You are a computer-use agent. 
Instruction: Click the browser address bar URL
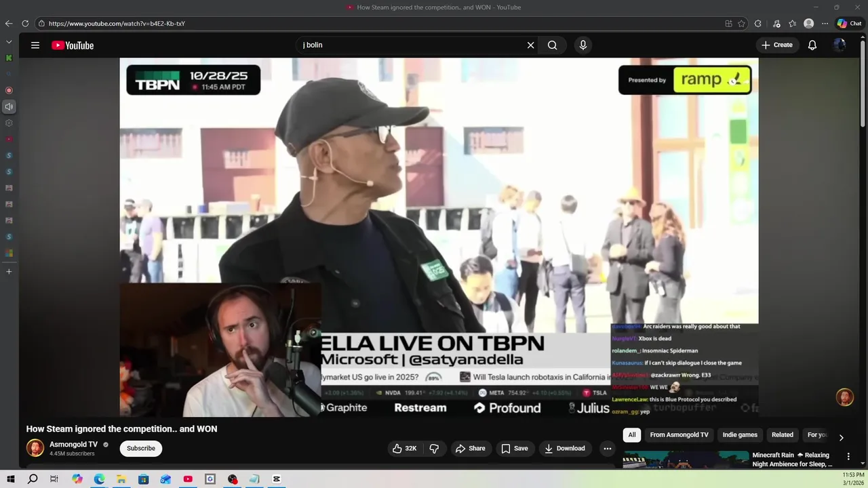(x=117, y=24)
